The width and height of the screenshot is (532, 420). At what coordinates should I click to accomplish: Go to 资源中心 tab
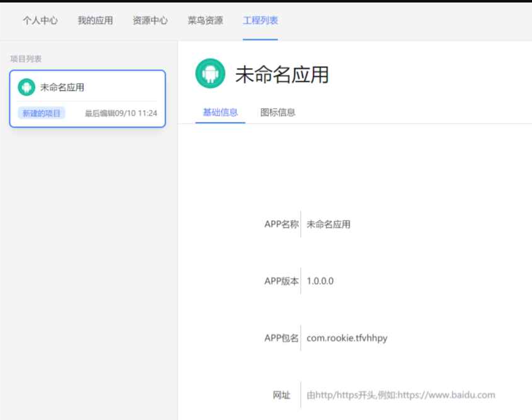point(150,21)
